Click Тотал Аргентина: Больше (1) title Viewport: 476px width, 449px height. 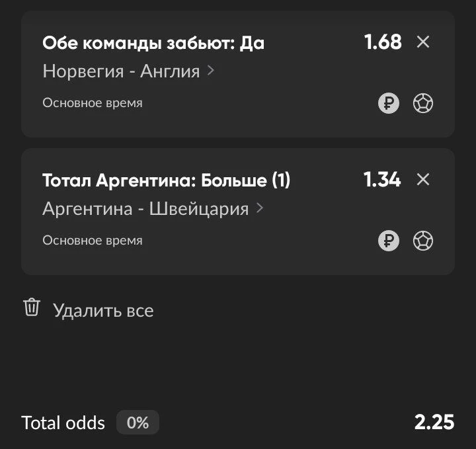(167, 181)
